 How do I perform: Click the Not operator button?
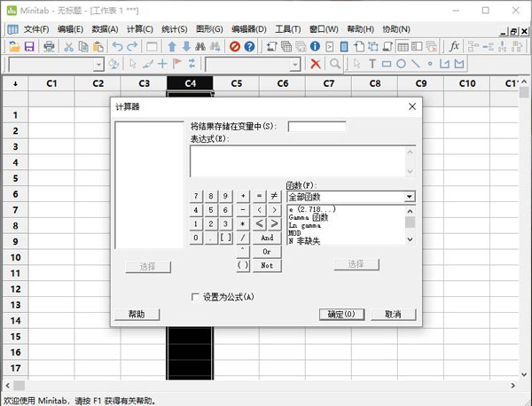coord(267,266)
